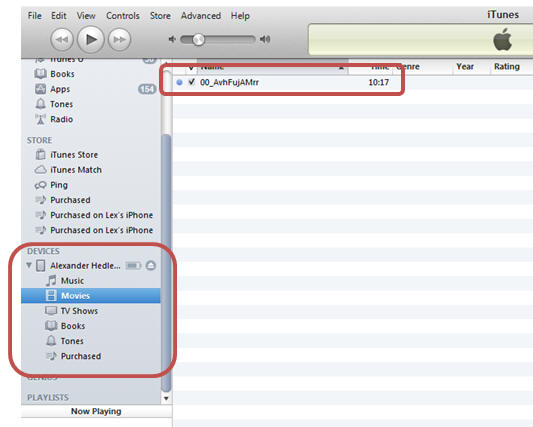533x427 pixels.
Task: Click the Purchased playlist icon under Store
Action: pos(40,200)
